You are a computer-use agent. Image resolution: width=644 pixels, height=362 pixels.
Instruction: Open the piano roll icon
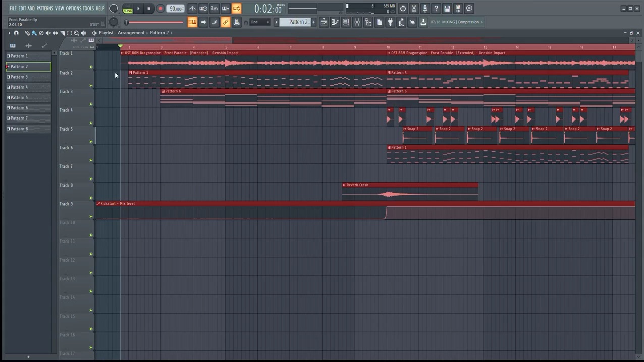[335, 22]
